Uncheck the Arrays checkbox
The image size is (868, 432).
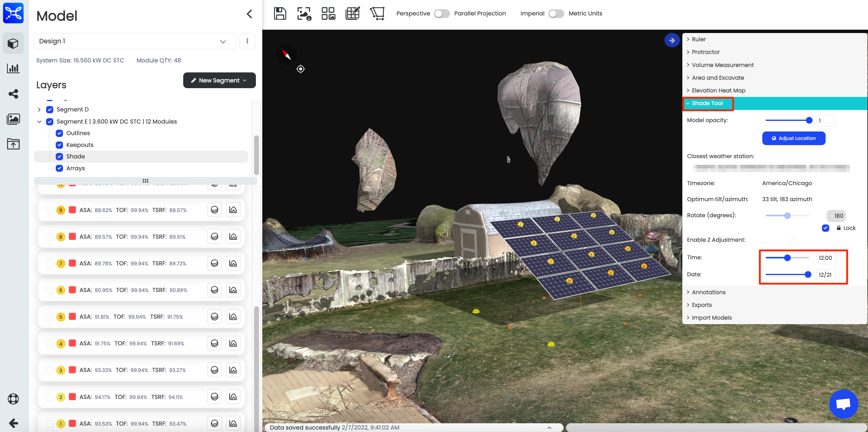tap(59, 168)
